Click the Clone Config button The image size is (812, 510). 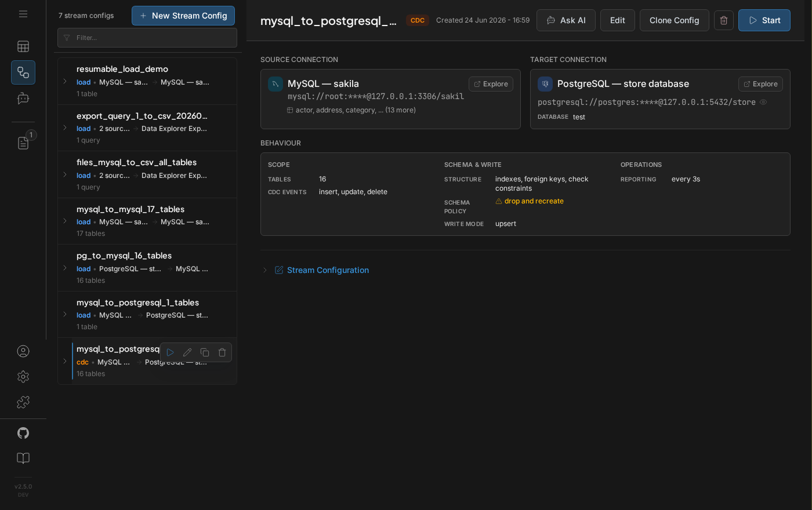tap(675, 20)
